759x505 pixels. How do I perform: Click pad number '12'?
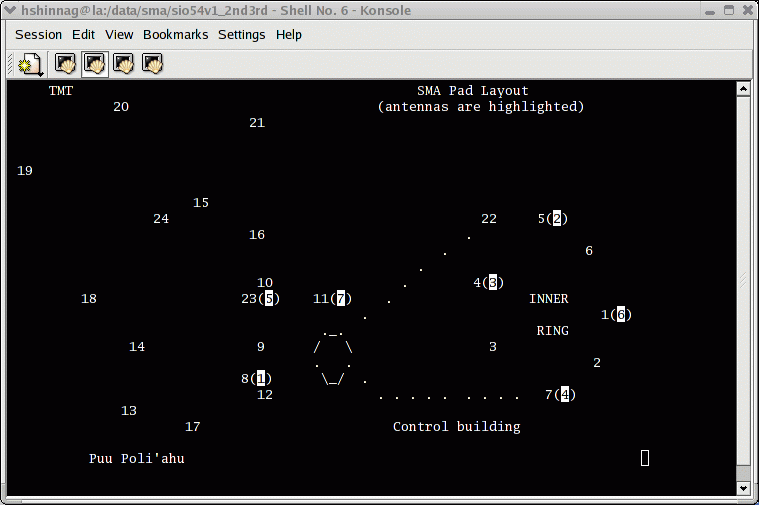pyautogui.click(x=265, y=395)
